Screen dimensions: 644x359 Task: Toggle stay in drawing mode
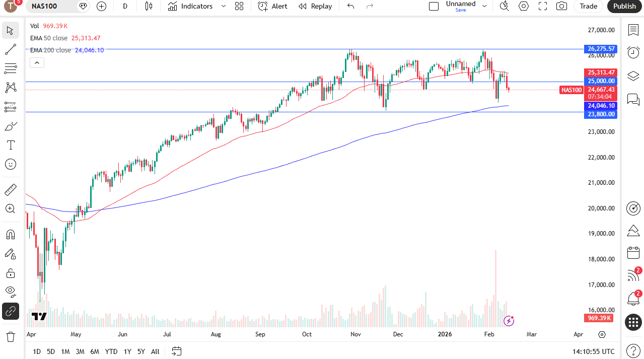pyautogui.click(x=10, y=254)
